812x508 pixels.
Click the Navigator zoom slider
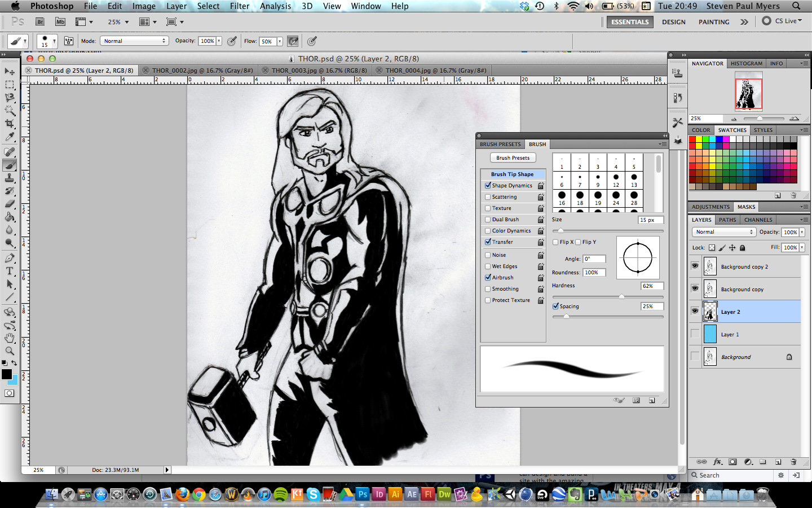tap(760, 119)
